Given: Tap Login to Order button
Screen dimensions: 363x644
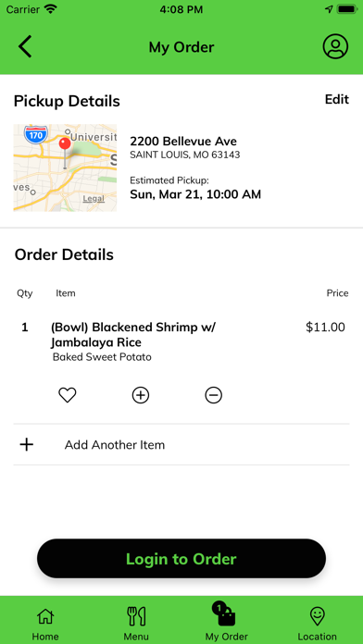Looking at the screenshot, I should pyautogui.click(x=181, y=559).
